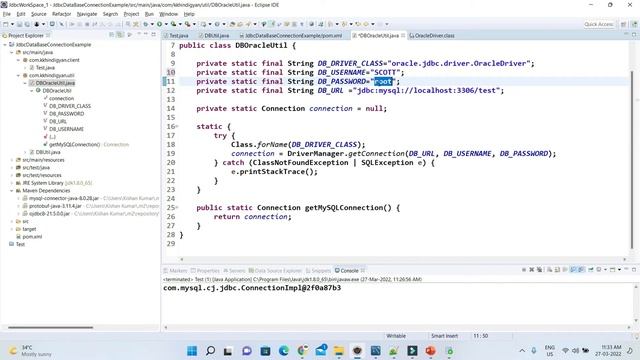Close the DBOracleUtil.java editor tab
The image size is (640, 360).
[403, 36]
